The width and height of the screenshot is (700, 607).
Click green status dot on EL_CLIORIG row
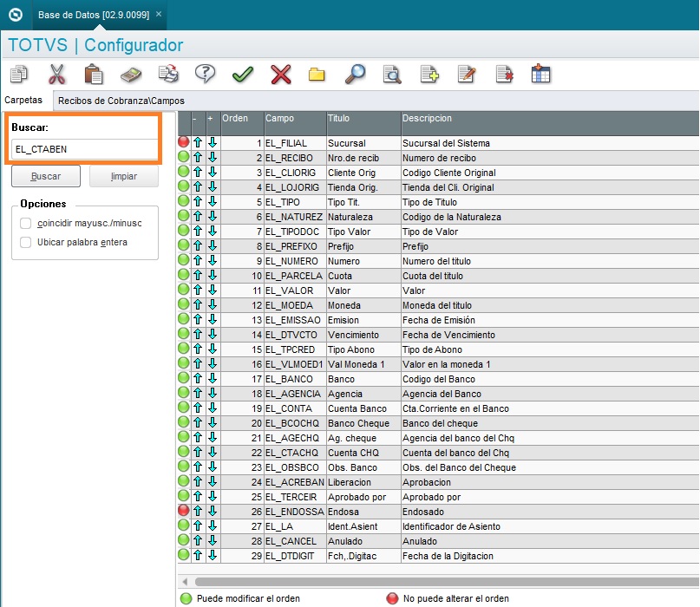click(184, 172)
